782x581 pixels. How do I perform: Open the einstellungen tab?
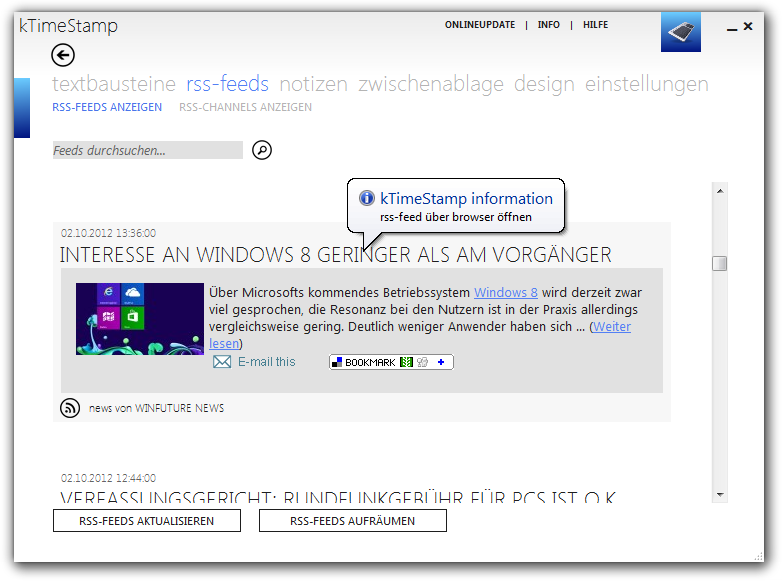646,84
